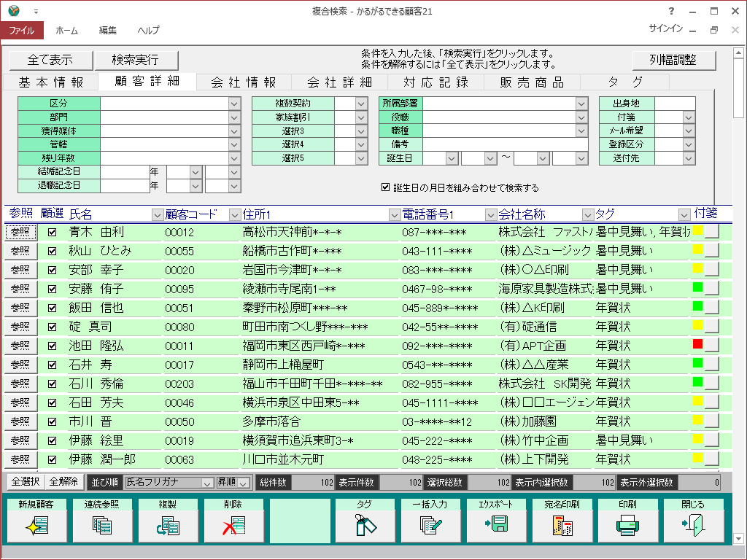747x560 pixels.
Task: Open 宛名印刷 address printing icon
Action: pyautogui.click(x=561, y=524)
